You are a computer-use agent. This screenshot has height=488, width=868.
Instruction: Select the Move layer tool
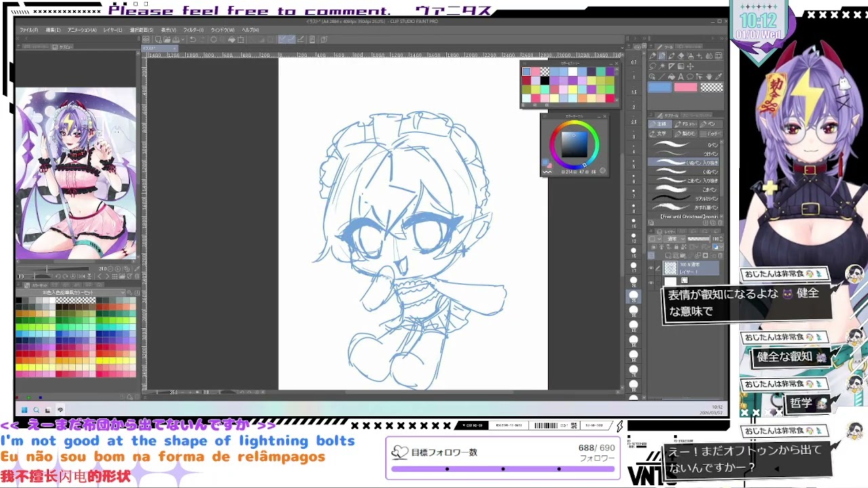(690, 66)
